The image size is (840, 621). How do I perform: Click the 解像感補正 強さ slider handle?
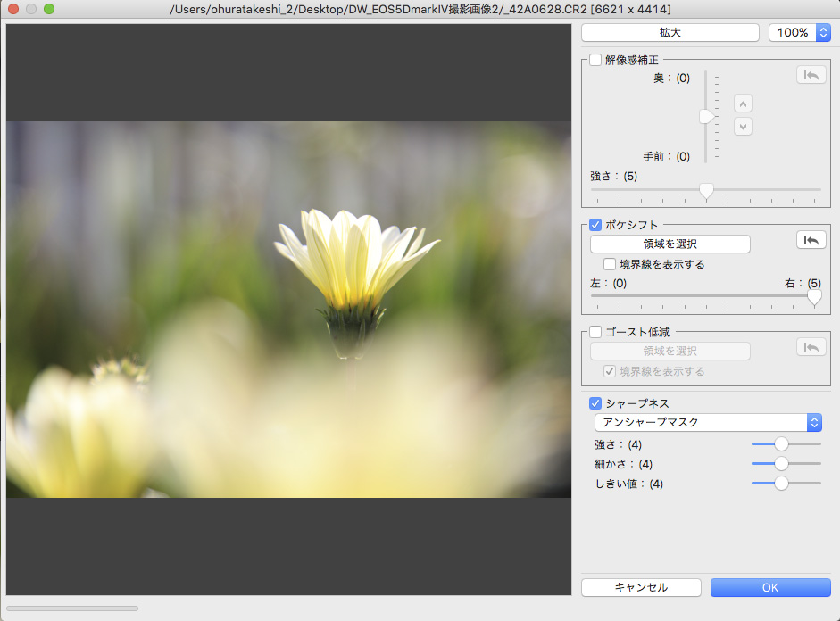click(x=706, y=191)
